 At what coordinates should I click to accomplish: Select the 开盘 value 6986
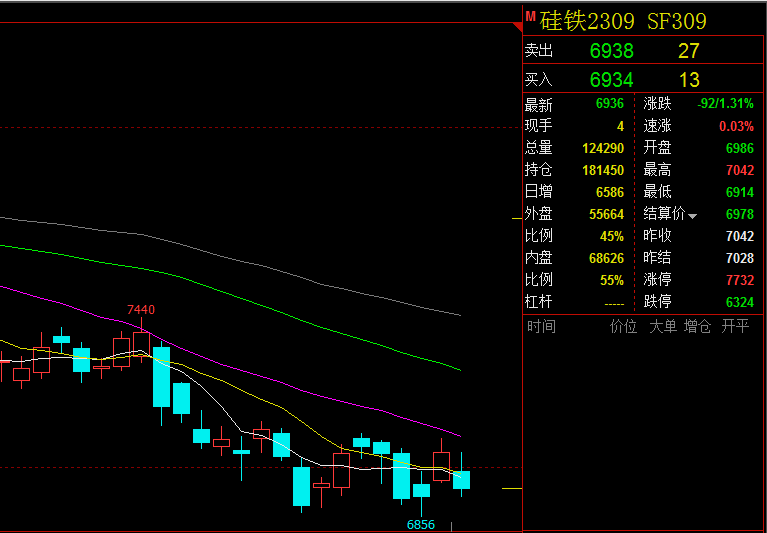pos(740,148)
